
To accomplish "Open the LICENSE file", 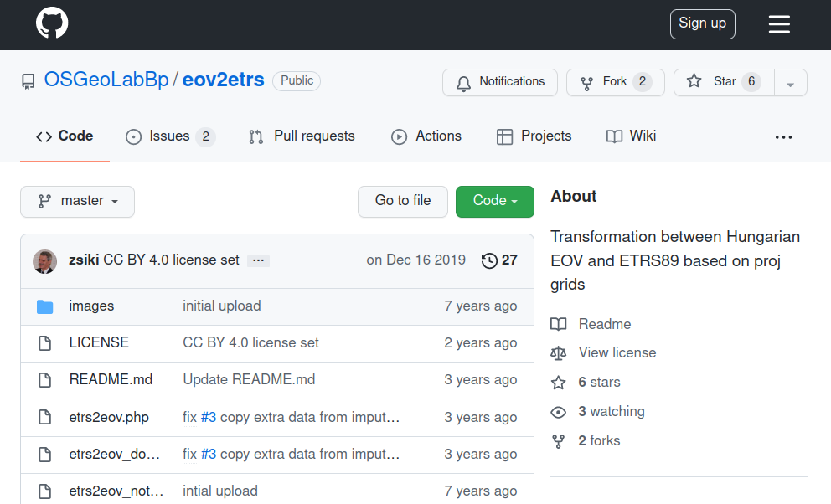I will [x=99, y=342].
